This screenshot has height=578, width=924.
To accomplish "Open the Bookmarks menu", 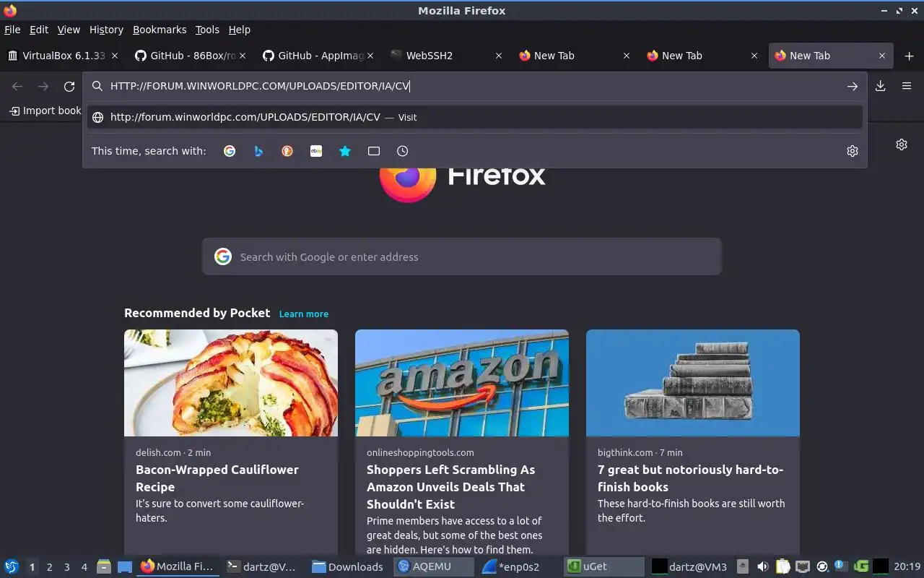I will tap(160, 30).
